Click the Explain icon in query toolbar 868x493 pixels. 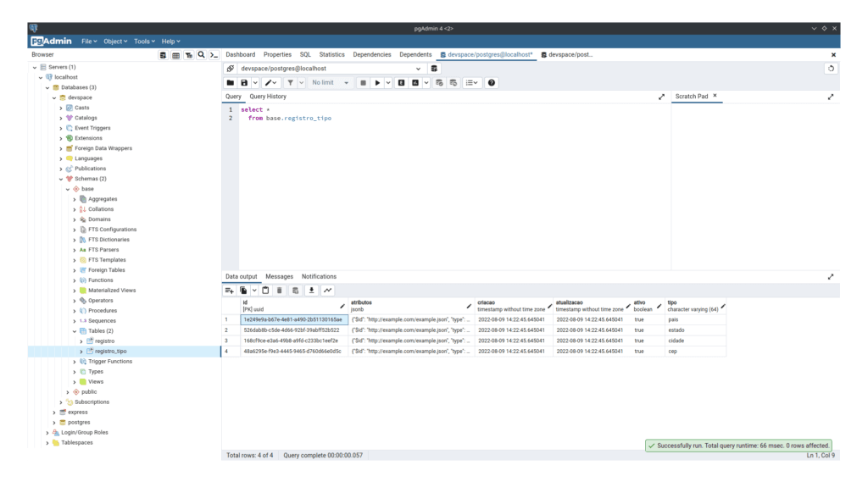click(401, 83)
